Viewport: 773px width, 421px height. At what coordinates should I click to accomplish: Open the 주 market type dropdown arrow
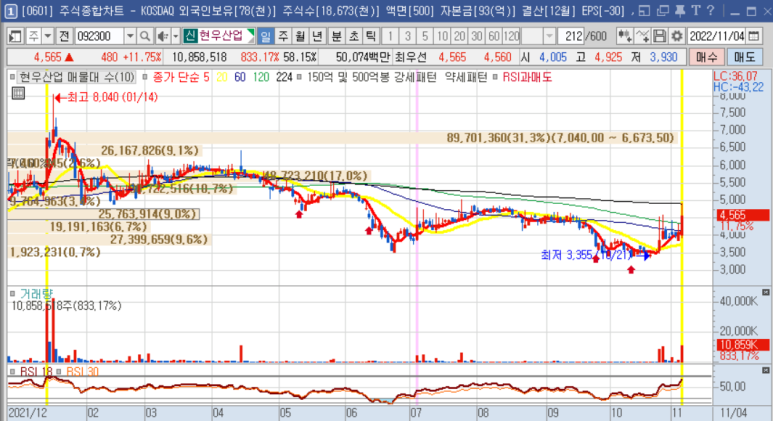pos(50,35)
